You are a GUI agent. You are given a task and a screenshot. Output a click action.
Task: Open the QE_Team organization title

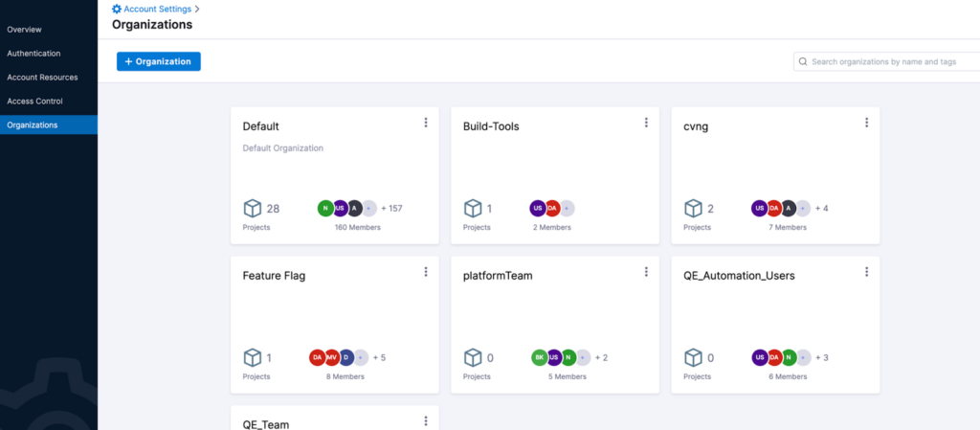[x=266, y=424]
